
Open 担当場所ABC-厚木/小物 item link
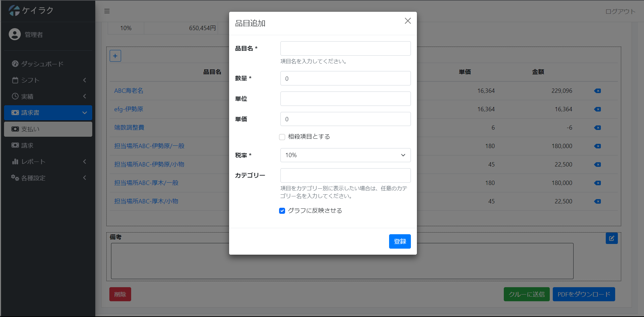click(x=146, y=201)
